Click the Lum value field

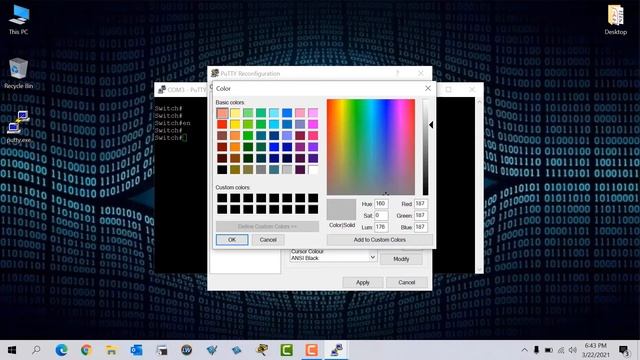coord(381,227)
